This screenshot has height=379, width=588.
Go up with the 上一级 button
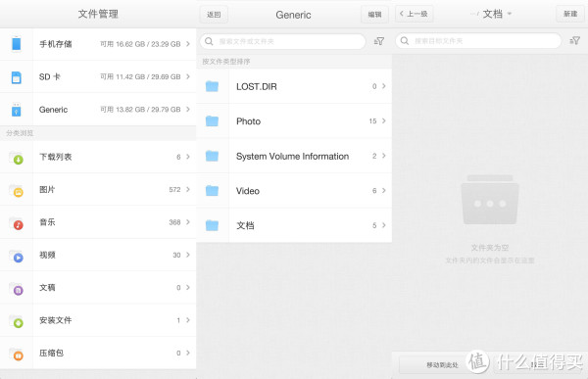tap(414, 14)
